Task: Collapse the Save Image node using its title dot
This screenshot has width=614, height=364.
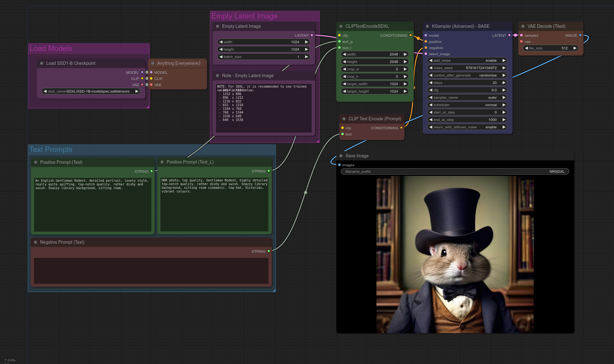Action: [x=341, y=156]
